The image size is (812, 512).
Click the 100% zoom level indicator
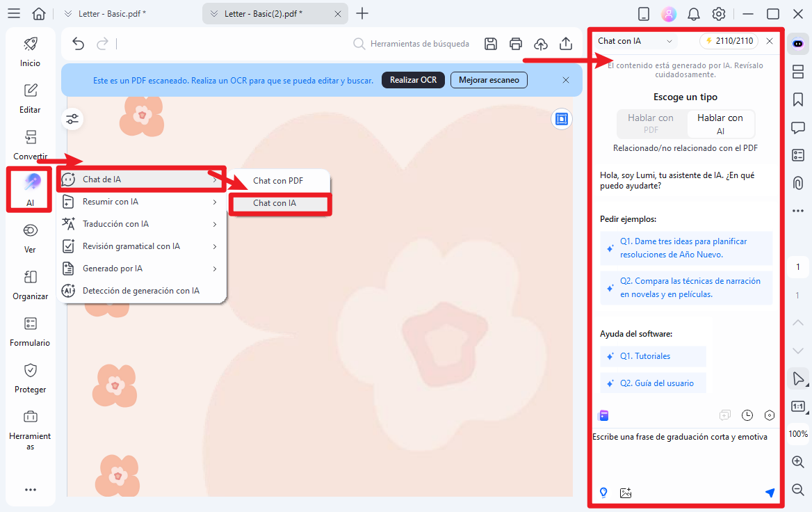pyautogui.click(x=797, y=433)
